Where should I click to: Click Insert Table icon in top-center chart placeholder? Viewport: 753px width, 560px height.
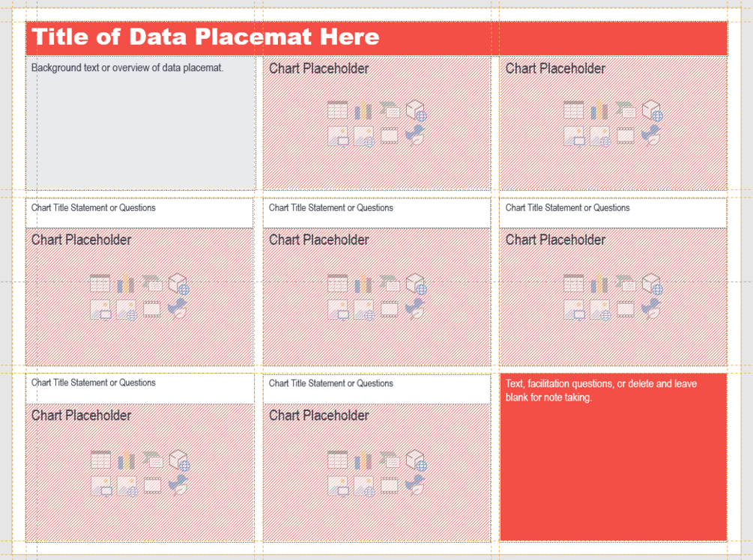click(337, 110)
